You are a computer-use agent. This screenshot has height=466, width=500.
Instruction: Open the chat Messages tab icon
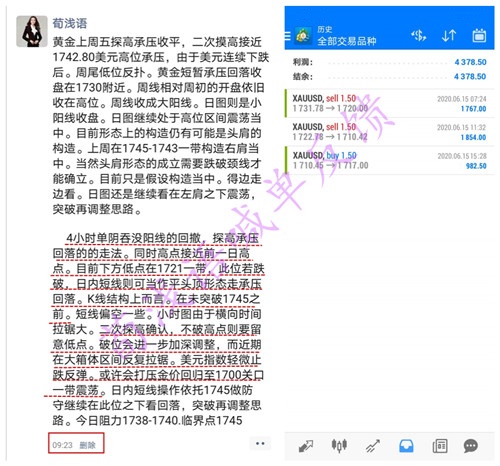point(471,446)
